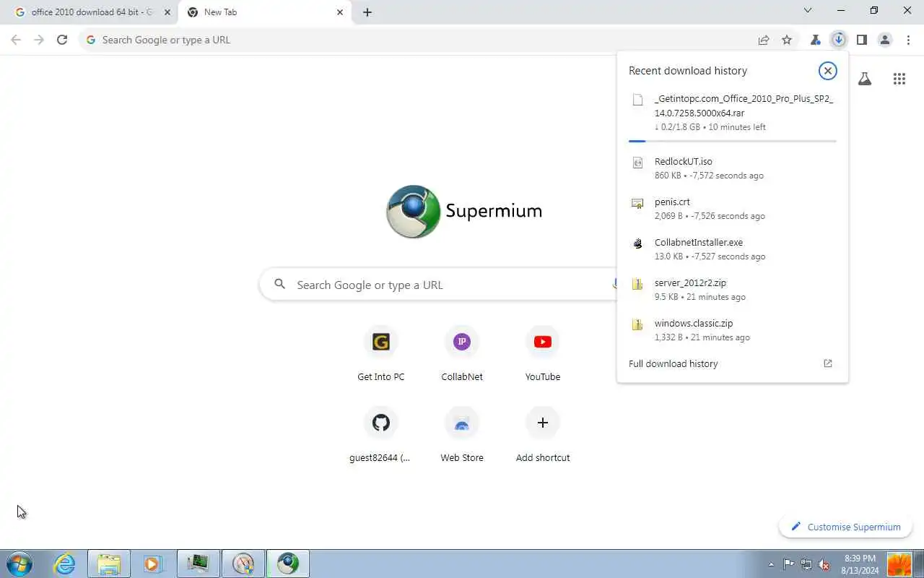Open Windows Media Player taskbar icon
This screenshot has height=578, width=924.
tap(153, 564)
